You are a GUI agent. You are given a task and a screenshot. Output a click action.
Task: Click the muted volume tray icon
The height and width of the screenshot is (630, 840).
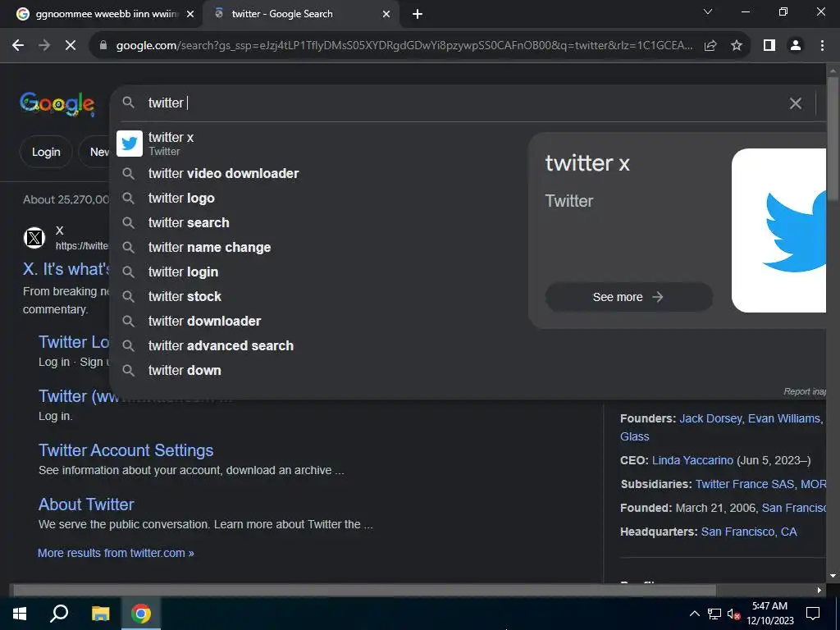click(x=733, y=614)
